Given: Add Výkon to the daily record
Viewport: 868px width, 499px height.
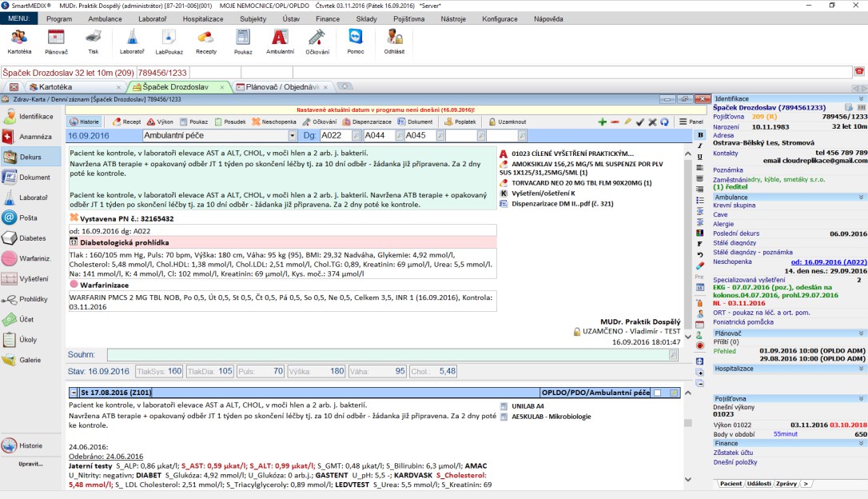Looking at the screenshot, I should tap(160, 122).
